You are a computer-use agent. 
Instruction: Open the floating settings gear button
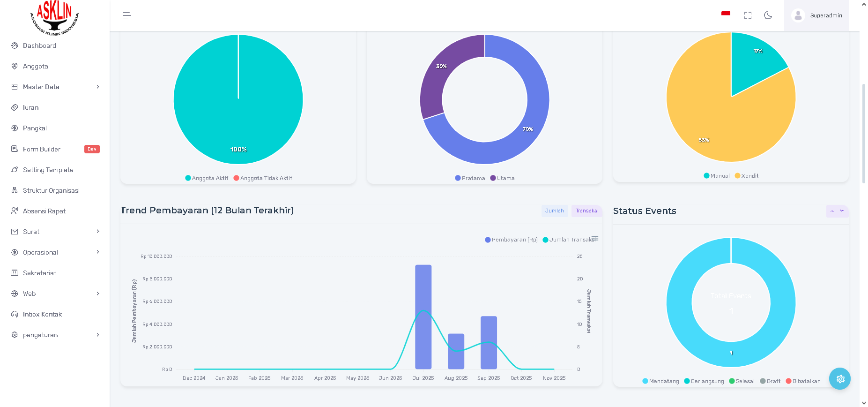839,379
